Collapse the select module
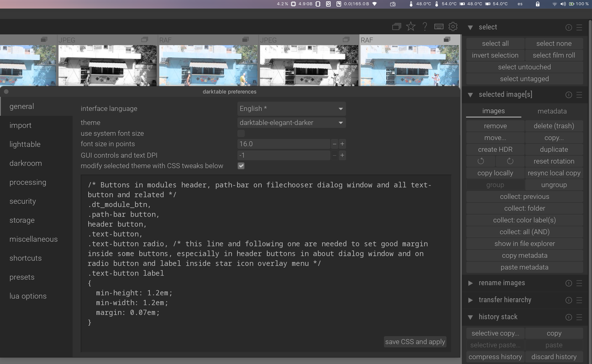Image resolution: width=592 pixels, height=364 pixels. point(470,27)
